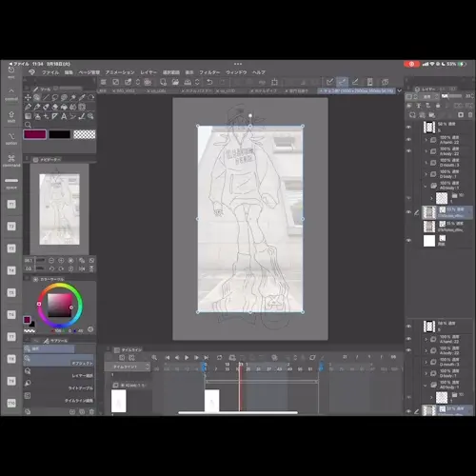Toggle visibility of top 50% layer

[408, 127]
